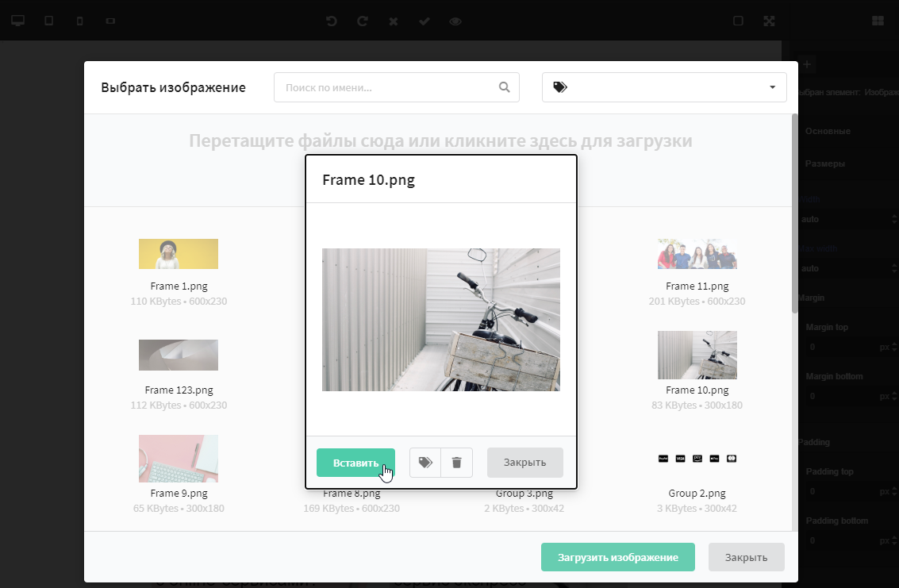899x588 pixels.
Task: Click the Group 2.png file name
Action: [697, 494]
